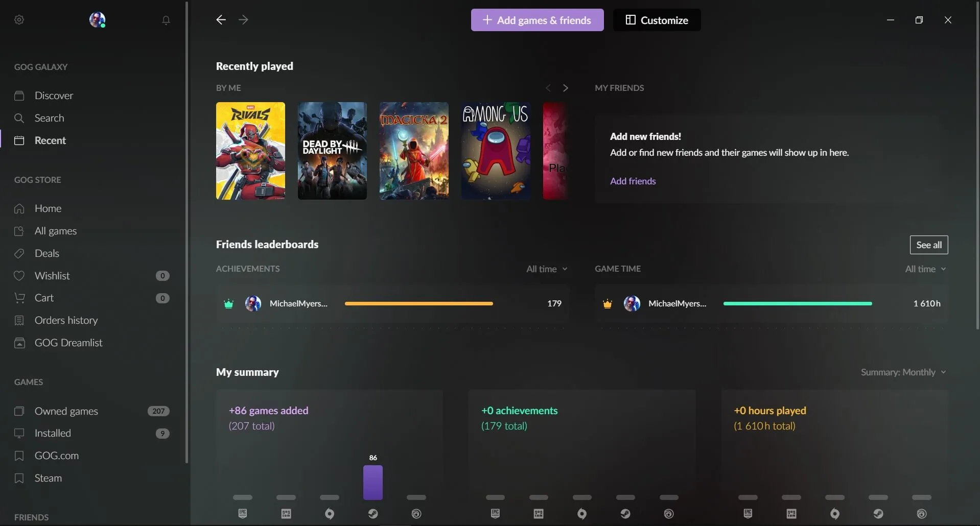Click Ubisoft icon under hours played
The height and width of the screenshot is (526, 980).
[x=922, y=514]
